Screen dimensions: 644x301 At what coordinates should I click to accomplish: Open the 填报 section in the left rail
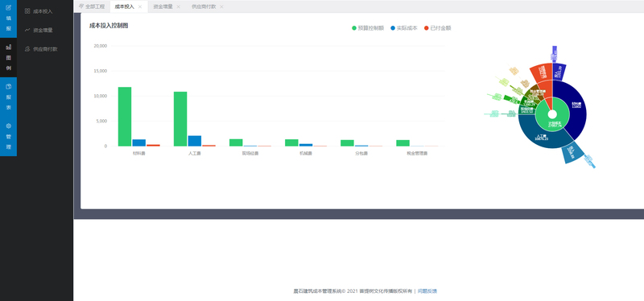pos(8,19)
